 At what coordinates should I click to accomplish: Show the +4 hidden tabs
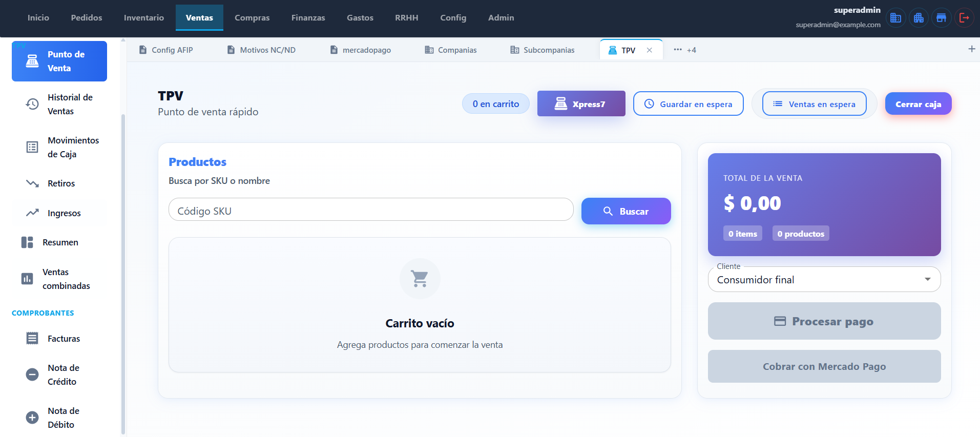pos(685,50)
